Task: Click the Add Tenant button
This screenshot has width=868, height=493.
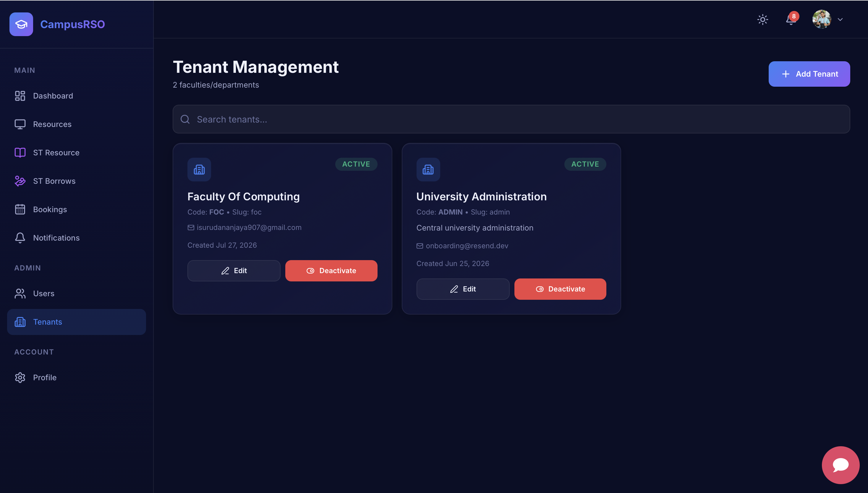Action: click(809, 74)
